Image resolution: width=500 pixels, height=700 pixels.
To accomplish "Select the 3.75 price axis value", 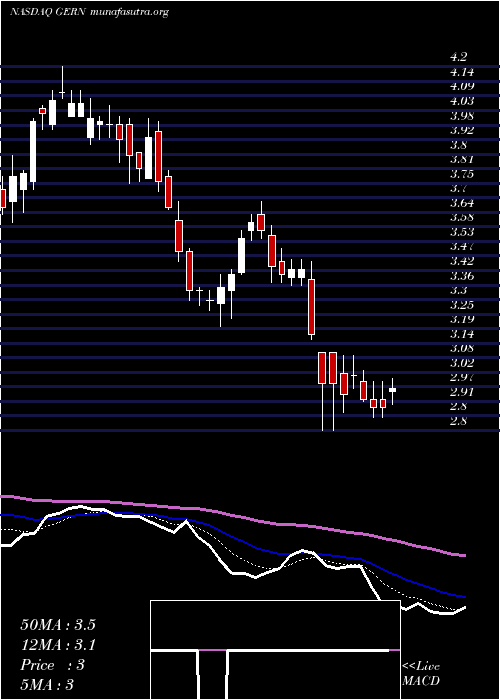I will [x=462, y=174].
